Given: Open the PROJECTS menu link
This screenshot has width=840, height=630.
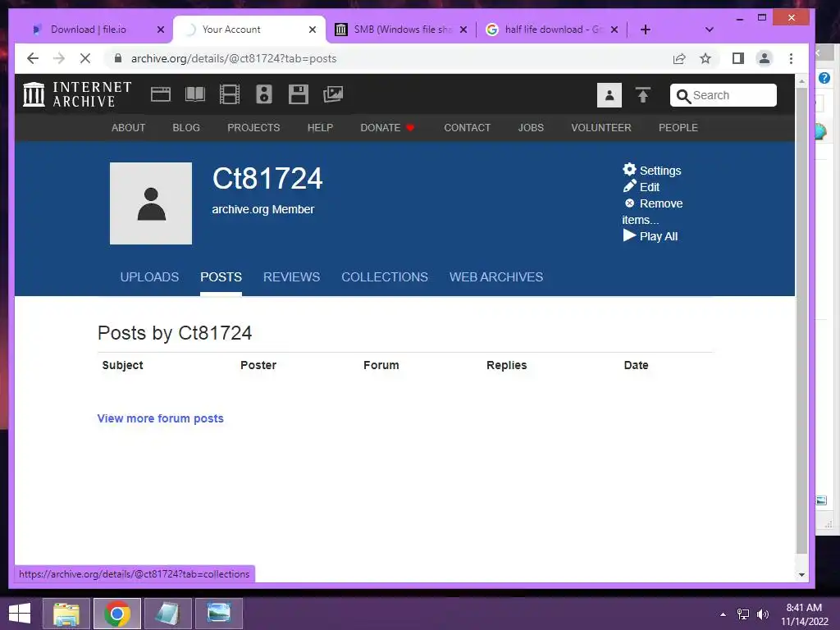Looking at the screenshot, I should click(253, 127).
